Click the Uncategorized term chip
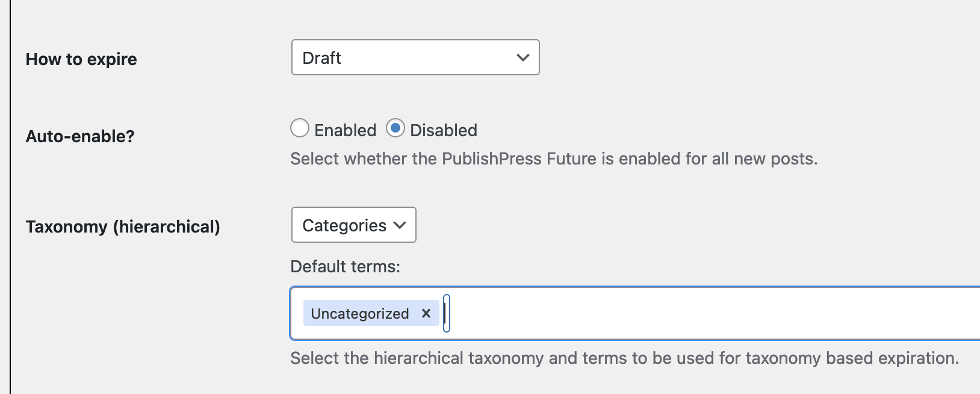Image resolution: width=980 pixels, height=394 pixels. coord(360,313)
